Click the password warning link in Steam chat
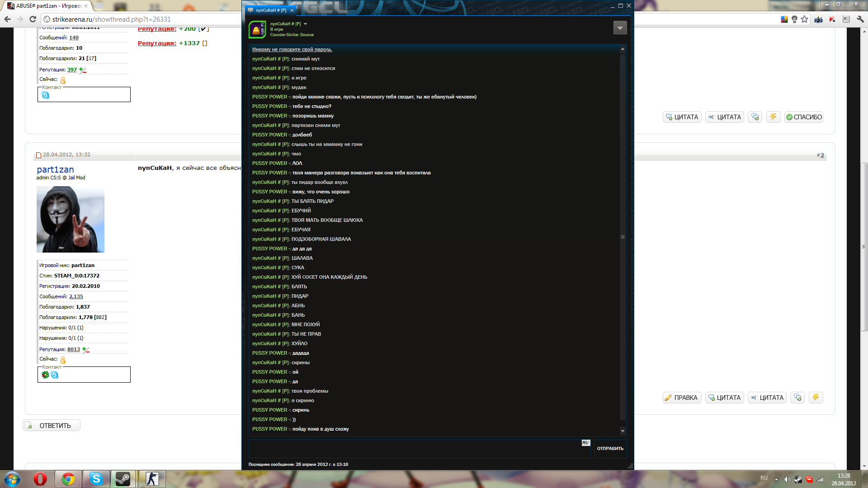 pos(292,49)
